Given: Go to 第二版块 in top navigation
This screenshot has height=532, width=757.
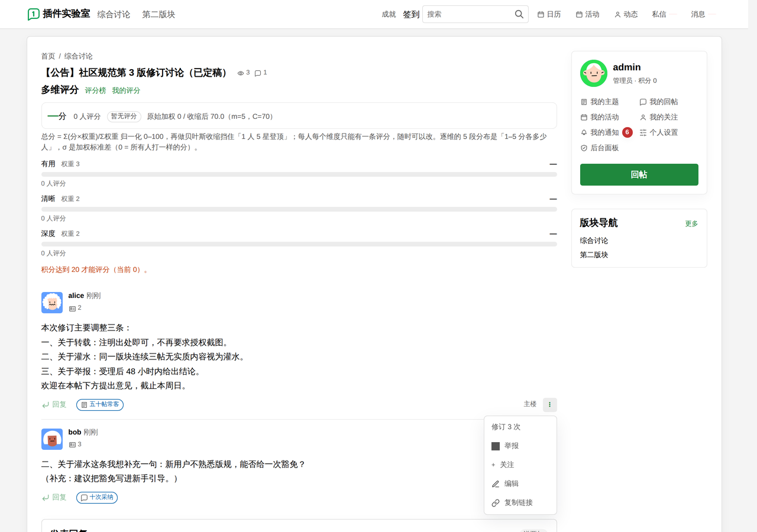Looking at the screenshot, I should coord(158,14).
